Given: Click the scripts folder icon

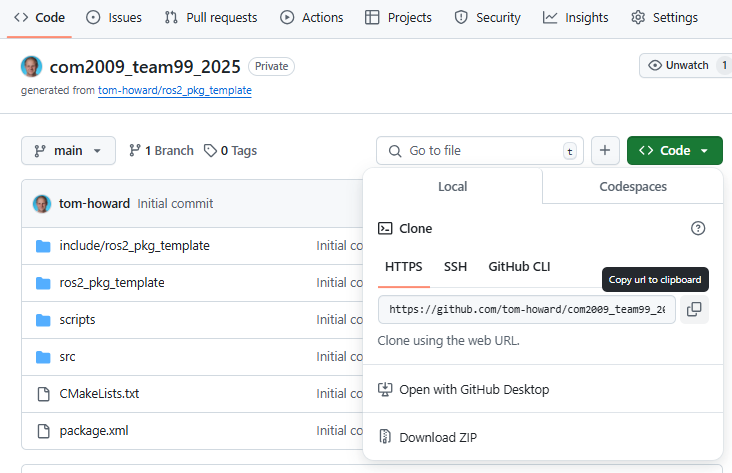Looking at the screenshot, I should tap(43, 320).
